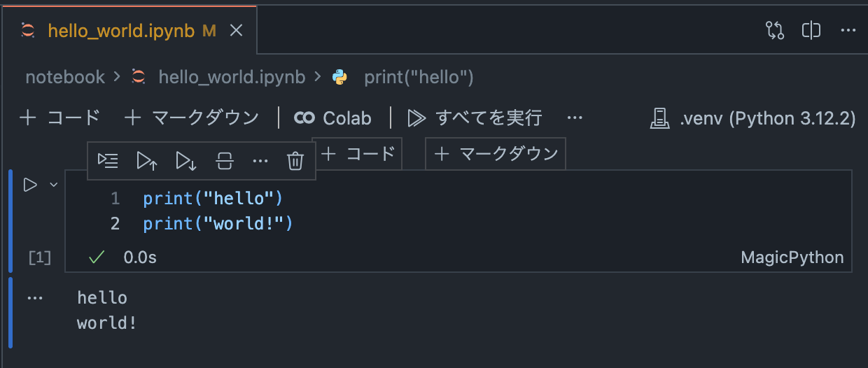Delete the cell with trash icon
The width and height of the screenshot is (868, 368).
(x=295, y=161)
